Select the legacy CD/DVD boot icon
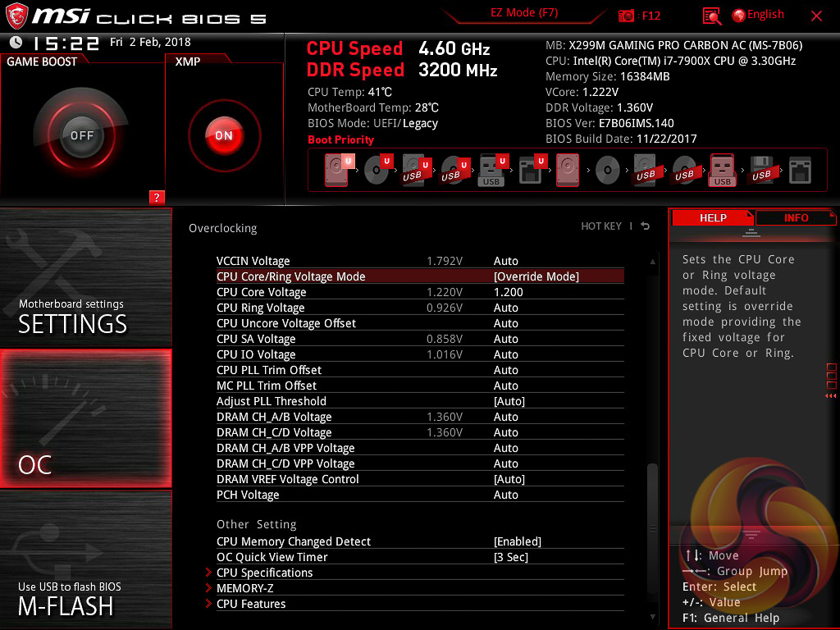The width and height of the screenshot is (840, 630). (x=608, y=171)
